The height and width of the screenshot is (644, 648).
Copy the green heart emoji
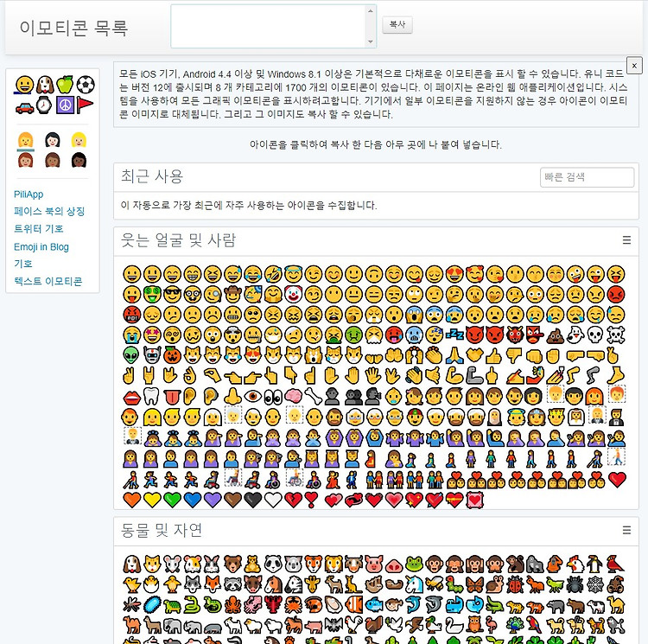tap(172, 501)
